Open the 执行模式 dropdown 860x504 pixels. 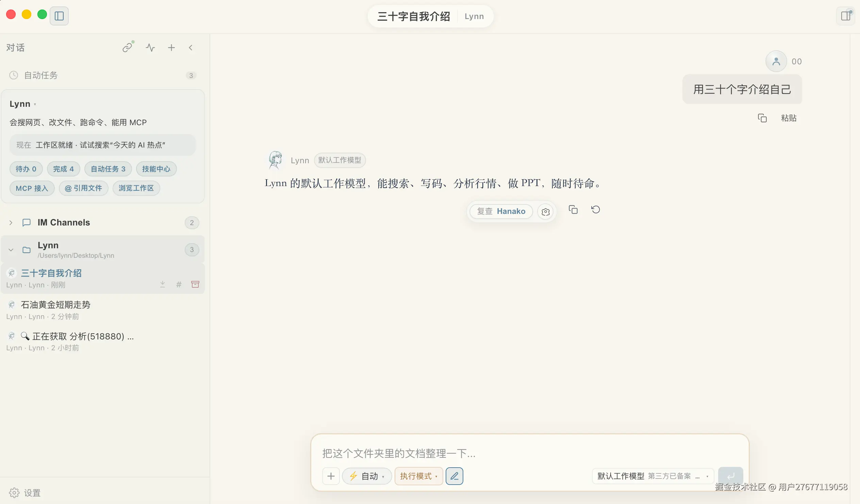[x=419, y=476]
